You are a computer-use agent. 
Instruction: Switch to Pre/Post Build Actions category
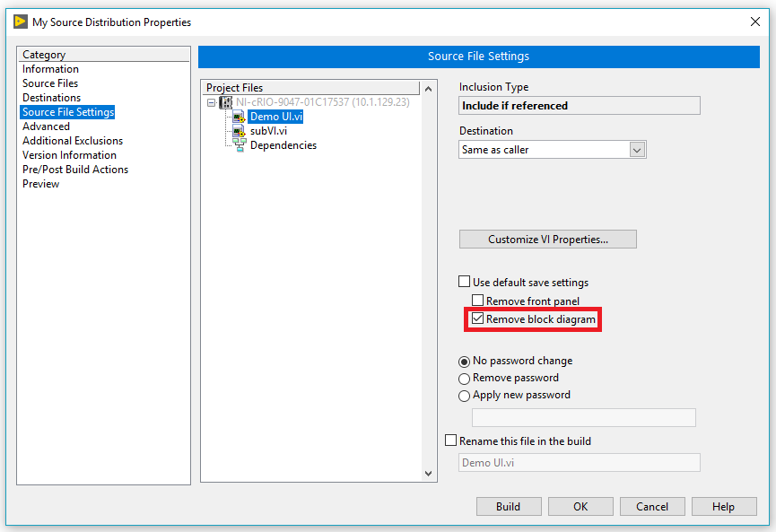click(75, 170)
